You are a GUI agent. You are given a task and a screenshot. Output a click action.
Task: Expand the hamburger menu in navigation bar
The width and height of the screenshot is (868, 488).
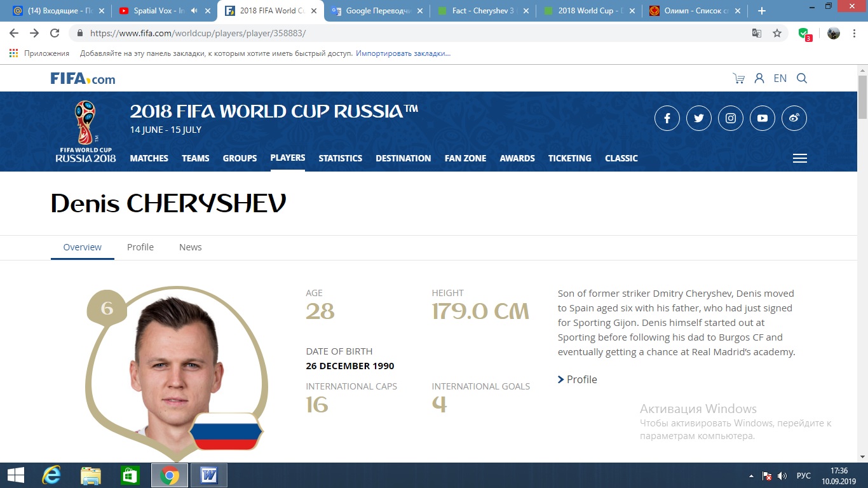click(x=800, y=158)
